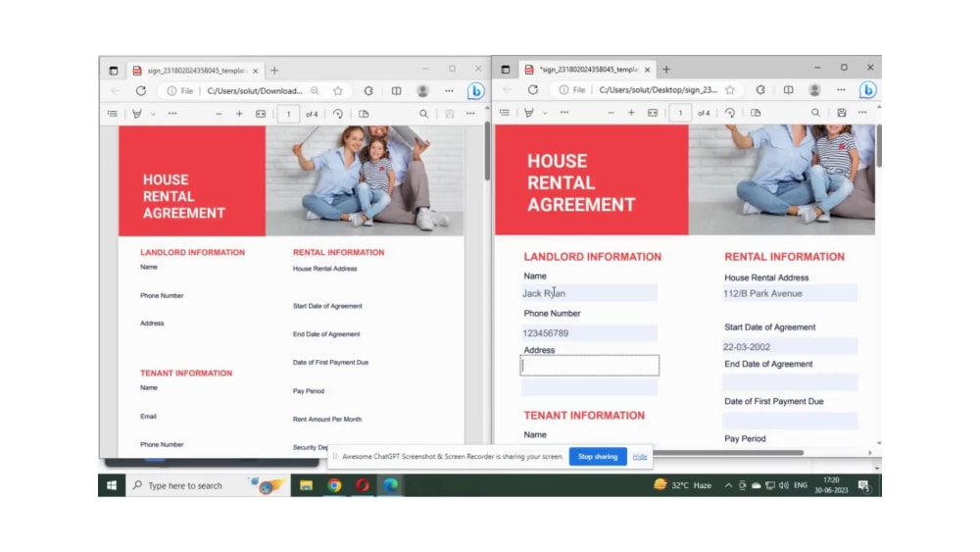Favorite the page in right browser window
980x552 pixels.
pos(730,89)
